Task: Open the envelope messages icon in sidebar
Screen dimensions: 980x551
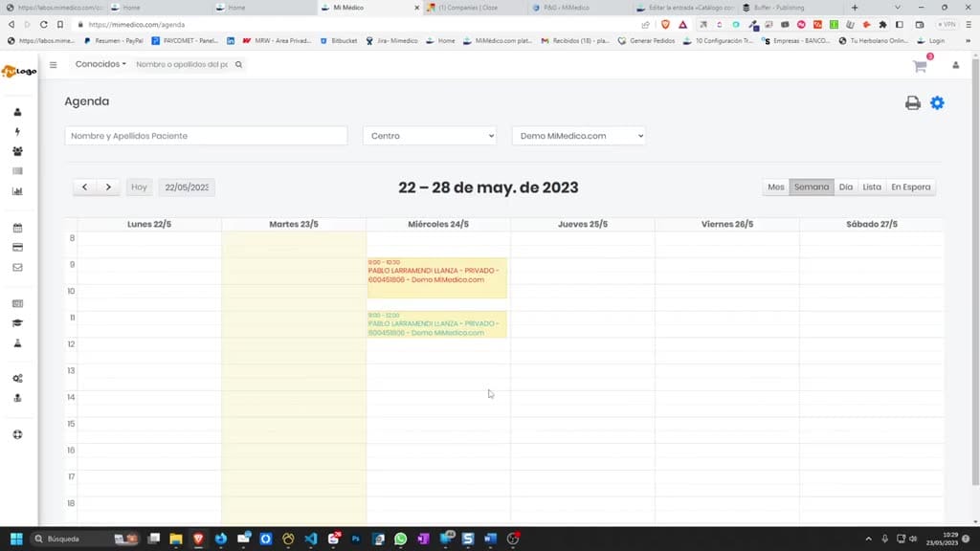Action: [x=17, y=268]
